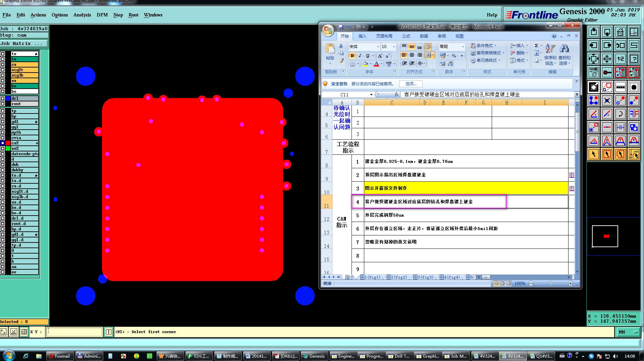Switch to the 公式 ribbon tab in Excel
This screenshot has height=361, width=644.
click(x=406, y=36)
